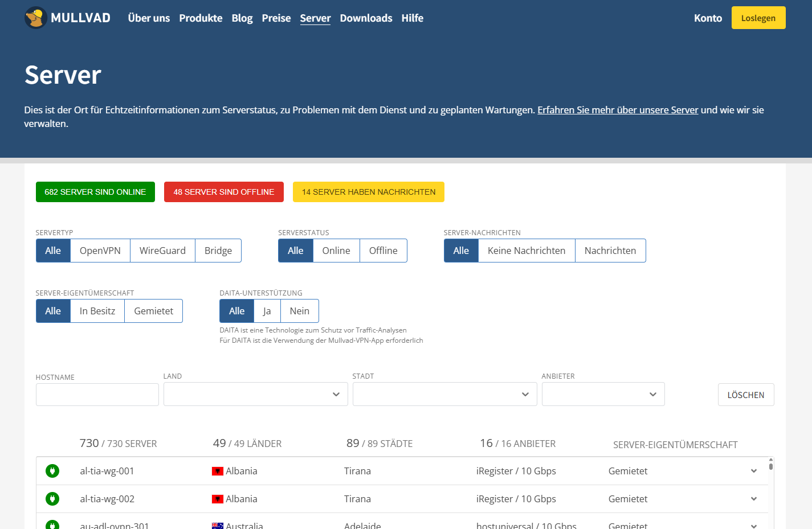Click the 89 / 89 Städte counter
Screen dimensions: 812x529
tap(380, 443)
